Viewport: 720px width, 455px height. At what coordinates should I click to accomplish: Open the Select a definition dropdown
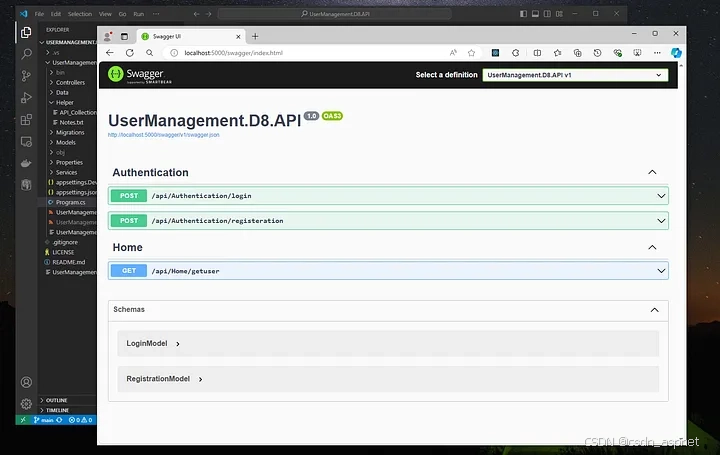click(575, 75)
